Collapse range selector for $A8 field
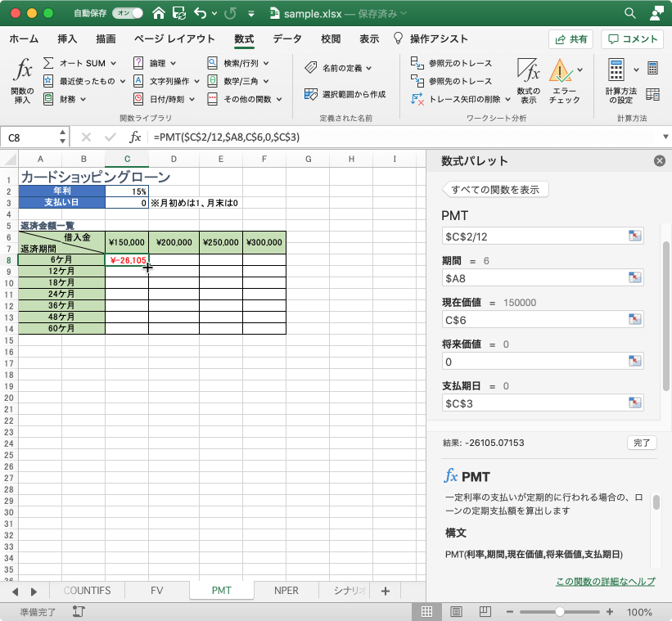672x621 pixels. (x=634, y=277)
